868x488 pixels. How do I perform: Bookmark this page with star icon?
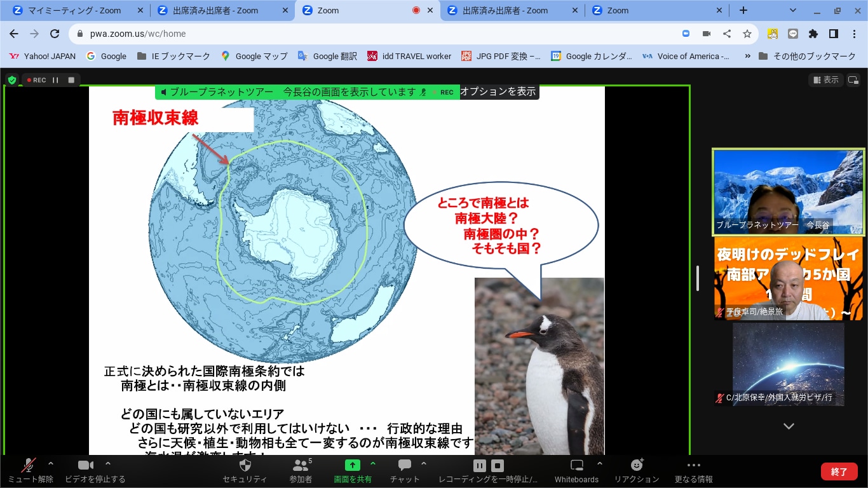[747, 34]
